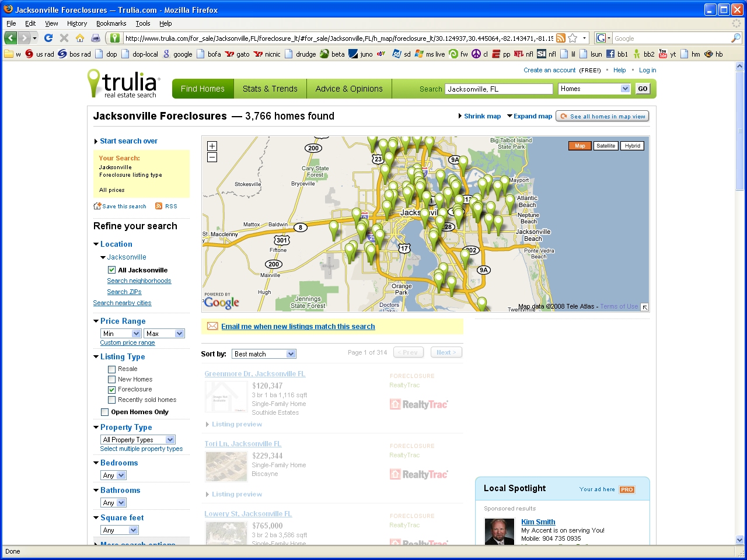This screenshot has height=560, width=747.
Task: Open the 'bb1' Facebook bookmark
Action: click(617, 54)
